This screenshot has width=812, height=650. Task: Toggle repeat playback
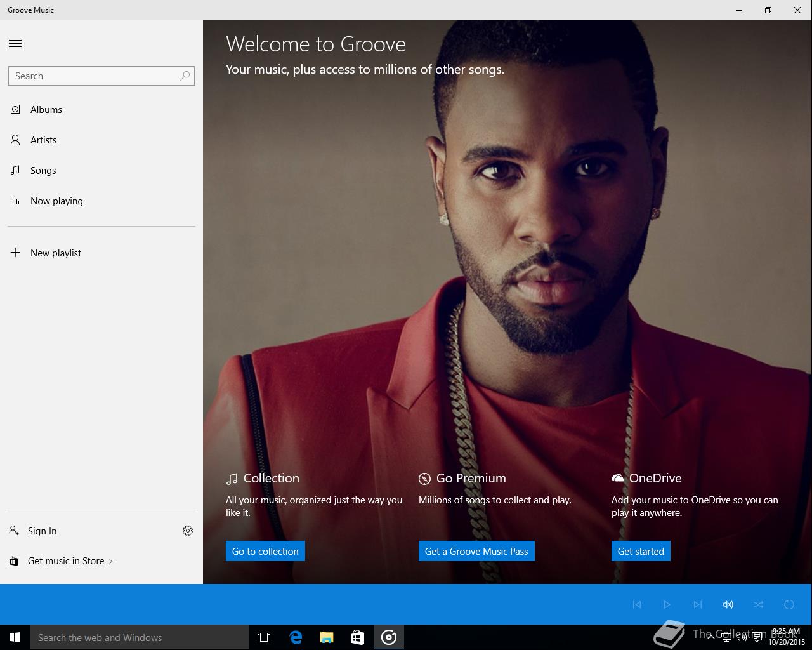click(789, 604)
